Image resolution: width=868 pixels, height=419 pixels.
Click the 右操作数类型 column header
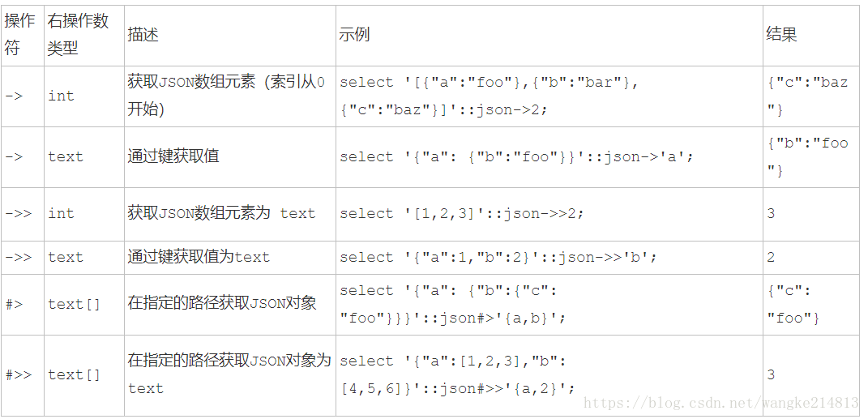[x=78, y=35]
